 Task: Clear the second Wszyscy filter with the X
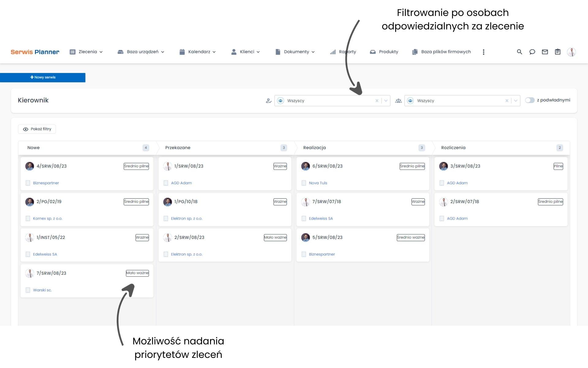click(507, 101)
